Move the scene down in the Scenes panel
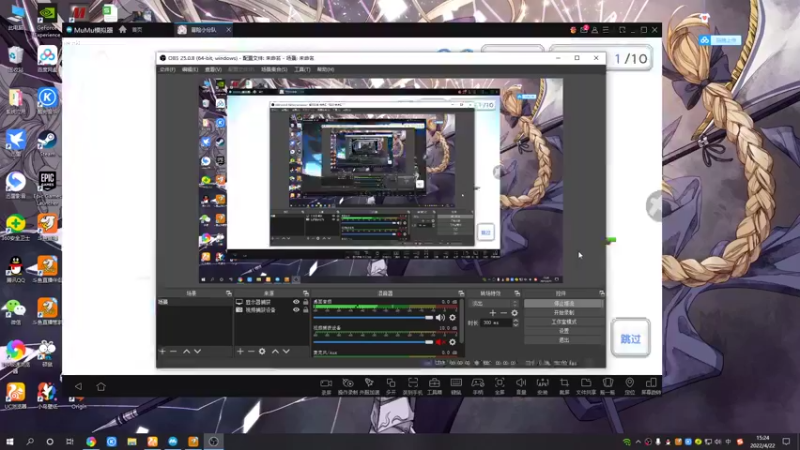Screen dimensions: 800x450 [x=197, y=352]
